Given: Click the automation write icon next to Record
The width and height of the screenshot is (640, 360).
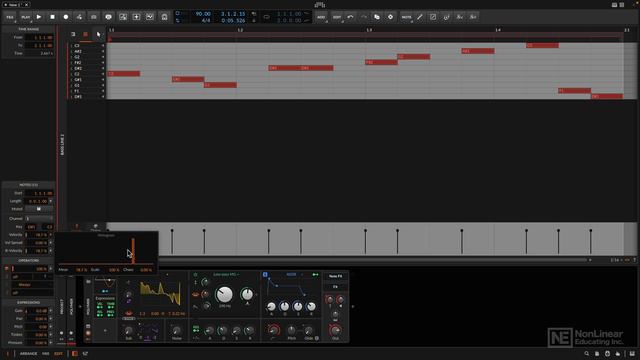Looking at the screenshot, I should [79, 17].
